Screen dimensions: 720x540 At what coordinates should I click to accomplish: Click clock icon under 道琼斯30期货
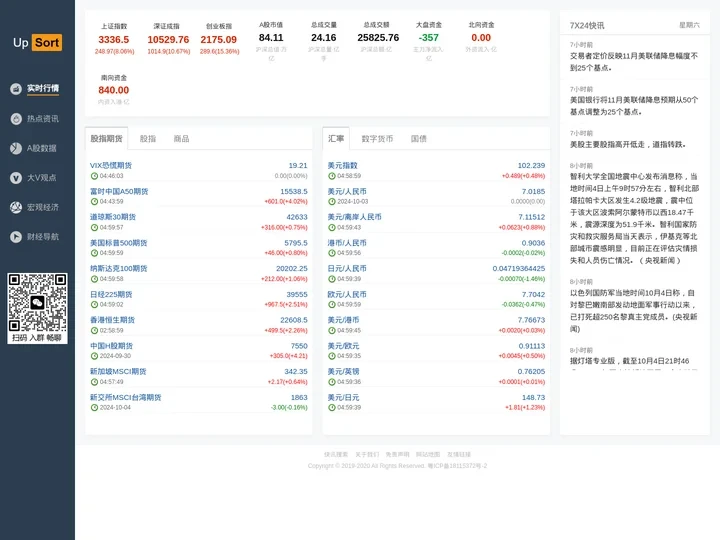click(x=94, y=227)
